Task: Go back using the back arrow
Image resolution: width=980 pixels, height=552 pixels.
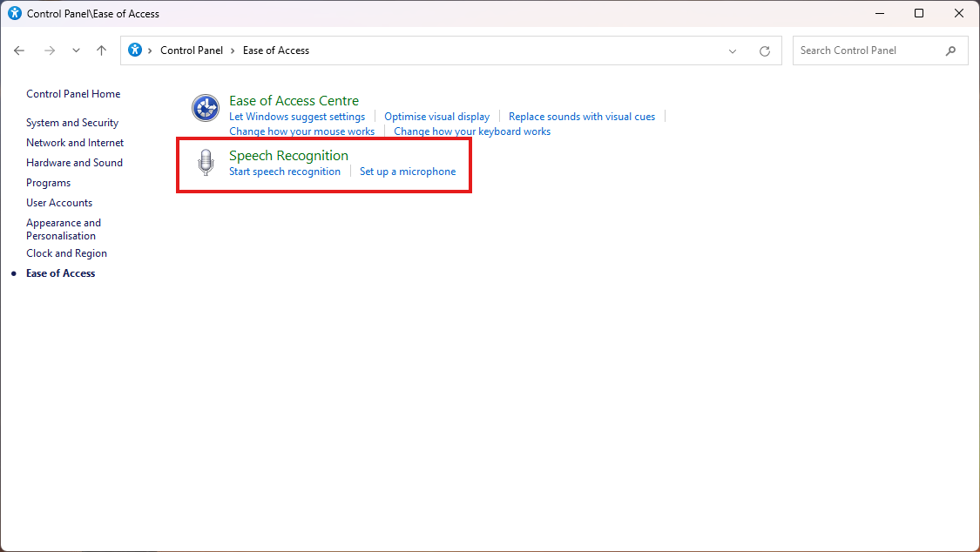Action: pos(19,50)
